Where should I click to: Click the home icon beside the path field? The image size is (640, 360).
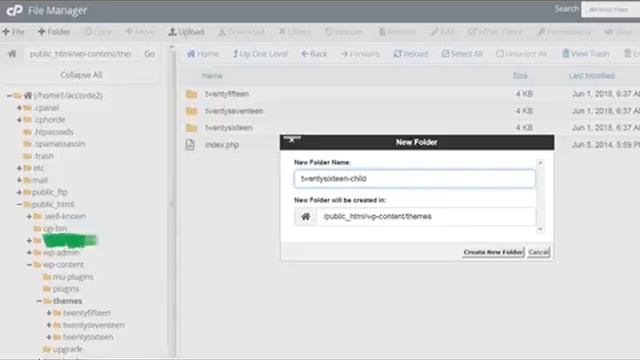click(x=12, y=53)
